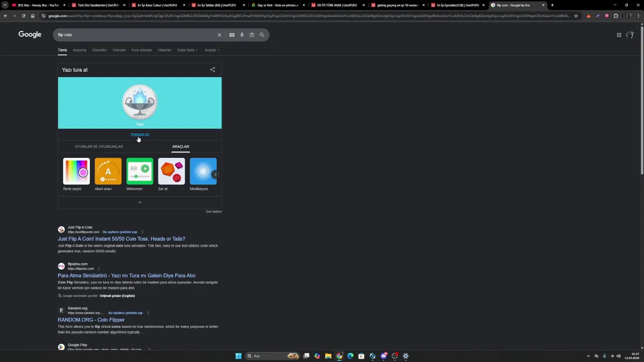Open options menu for Just Flip A Coin result

142,232
